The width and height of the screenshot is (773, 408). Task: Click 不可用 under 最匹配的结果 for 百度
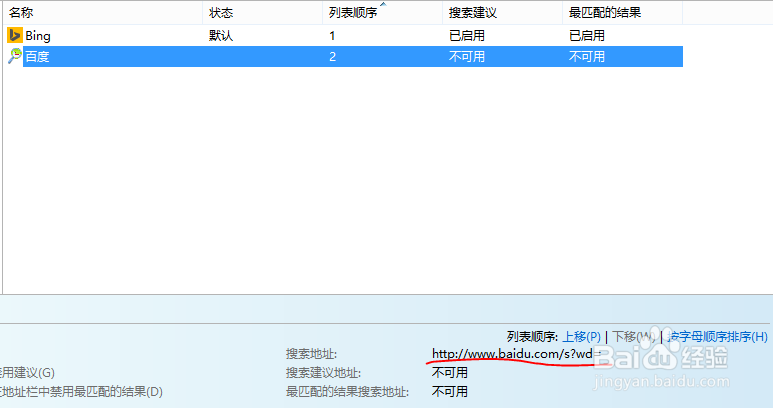coord(587,57)
